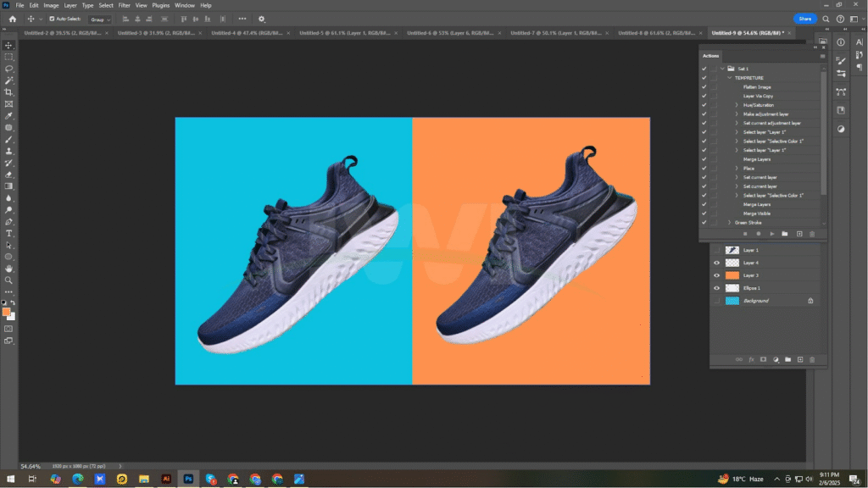Select the Spot Healing Brush tool
This screenshot has height=488, width=868.
coord(8,127)
